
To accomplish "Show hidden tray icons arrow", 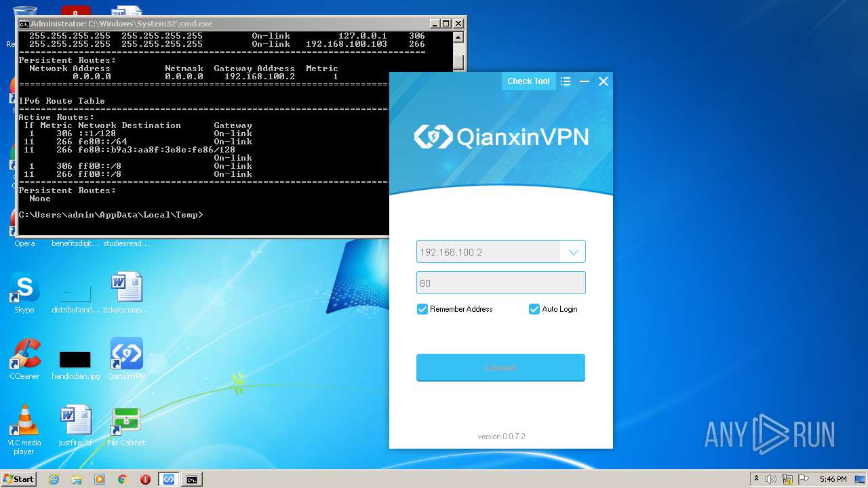I will (756, 479).
